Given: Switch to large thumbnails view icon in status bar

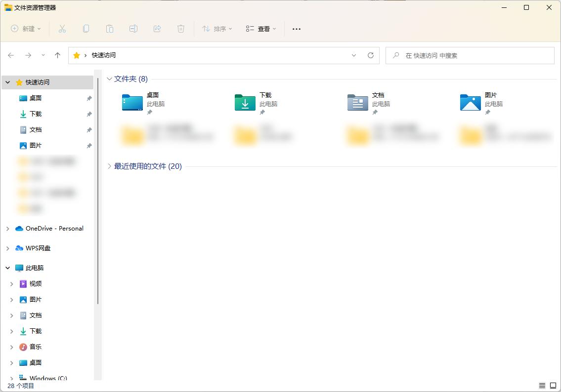Looking at the screenshot, I should coord(553,386).
